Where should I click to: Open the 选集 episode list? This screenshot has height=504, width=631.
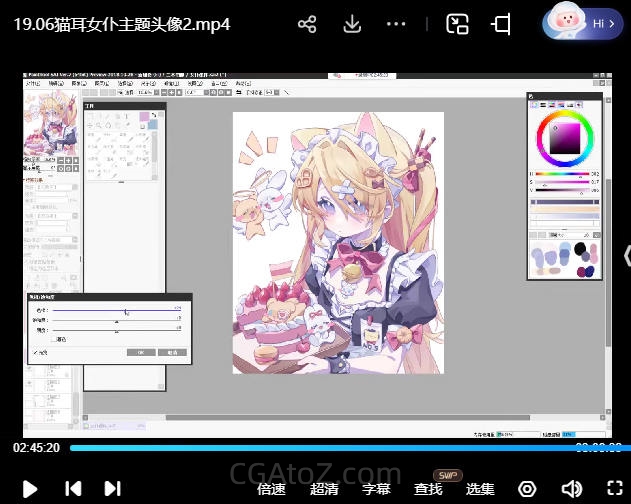click(480, 489)
